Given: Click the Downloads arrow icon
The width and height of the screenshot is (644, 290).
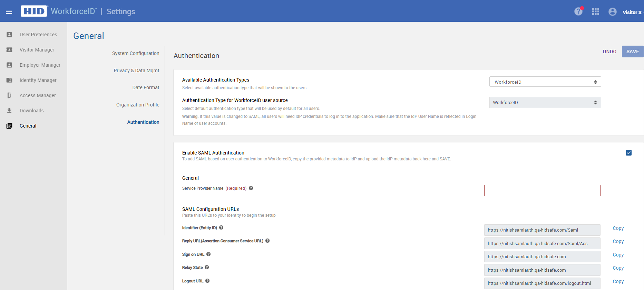Looking at the screenshot, I should pyautogui.click(x=9, y=111).
